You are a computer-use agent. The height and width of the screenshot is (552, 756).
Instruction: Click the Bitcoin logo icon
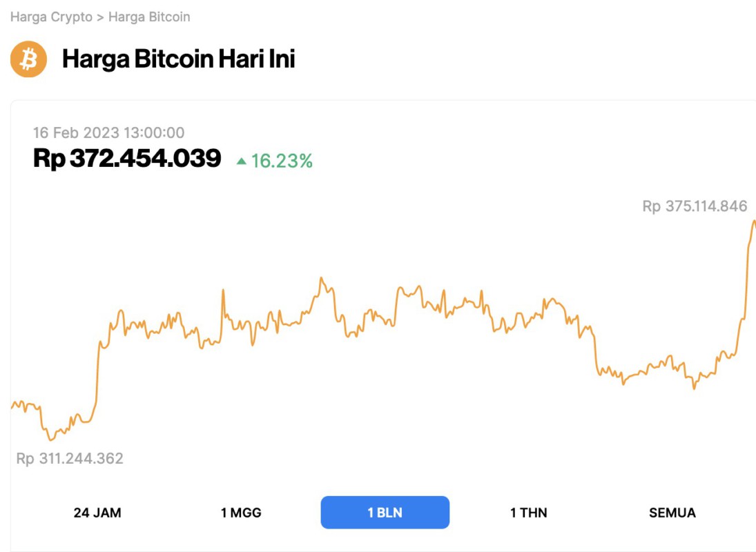(x=28, y=59)
